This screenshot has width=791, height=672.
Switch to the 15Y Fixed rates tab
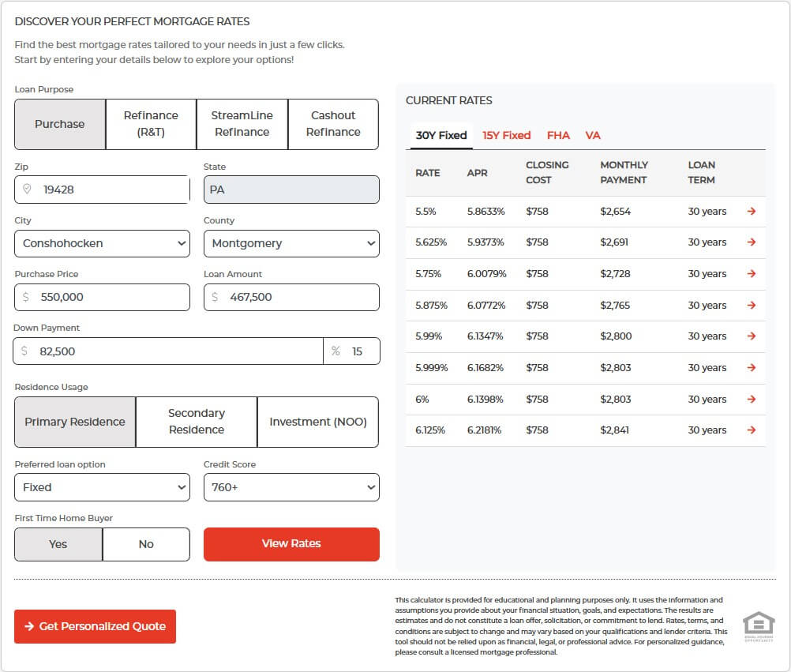pyautogui.click(x=506, y=135)
